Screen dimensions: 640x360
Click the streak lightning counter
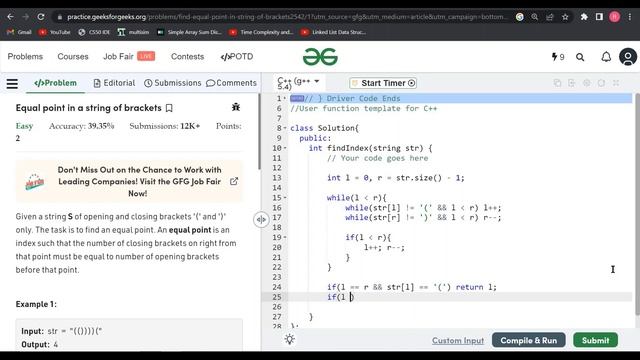[558, 57]
